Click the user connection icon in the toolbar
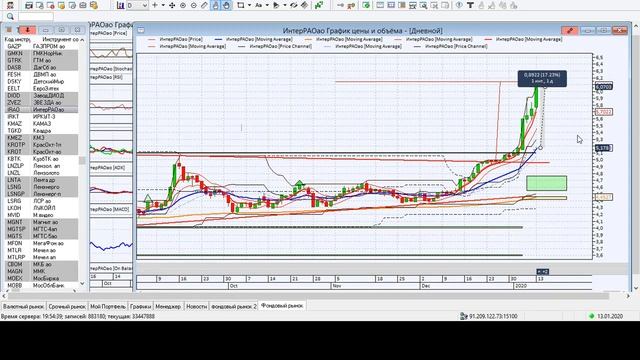This screenshot has height=360, width=640. click(x=10, y=5)
